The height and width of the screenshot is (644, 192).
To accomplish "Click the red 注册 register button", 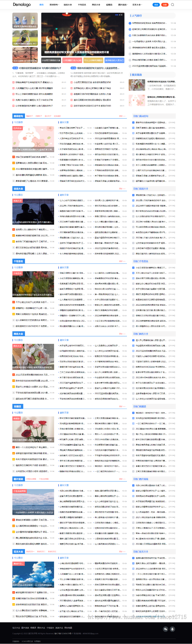I will [165, 4].
